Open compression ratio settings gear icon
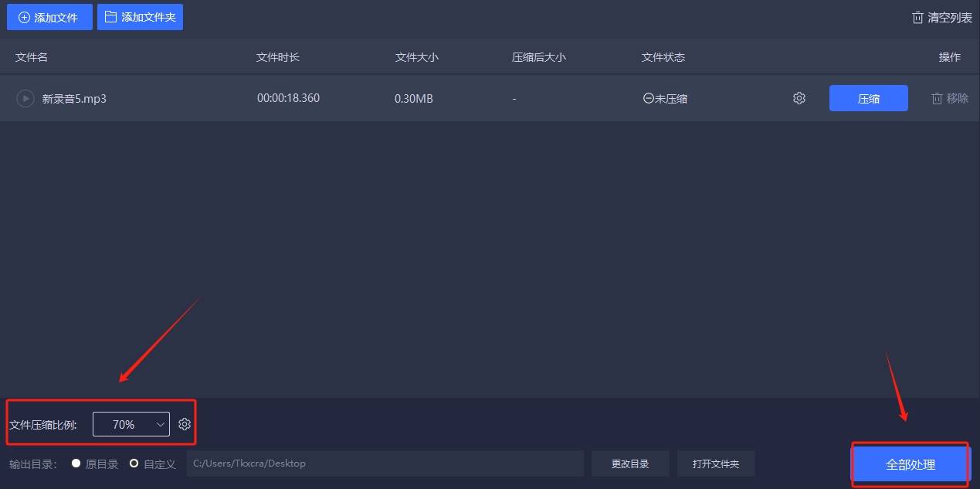 (185, 424)
